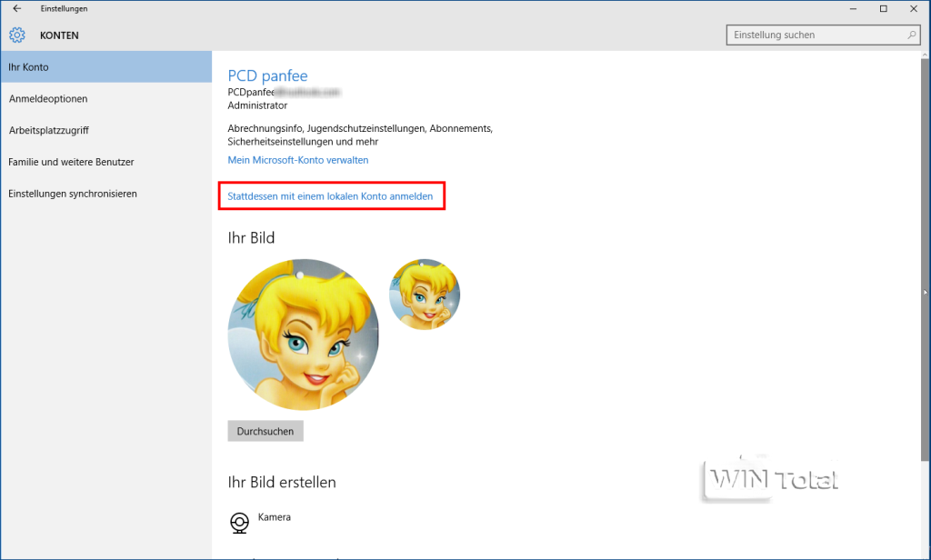
Task: Click the PCD panfee account name
Action: click(x=268, y=75)
